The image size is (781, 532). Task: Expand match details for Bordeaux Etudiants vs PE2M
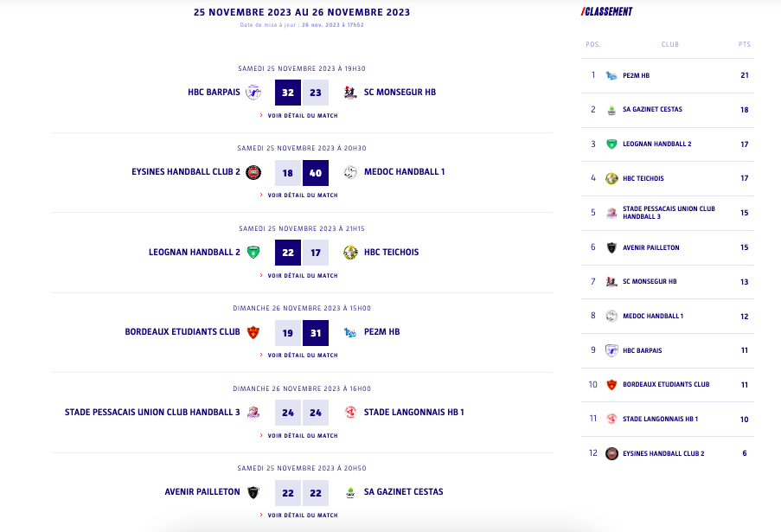pyautogui.click(x=302, y=356)
